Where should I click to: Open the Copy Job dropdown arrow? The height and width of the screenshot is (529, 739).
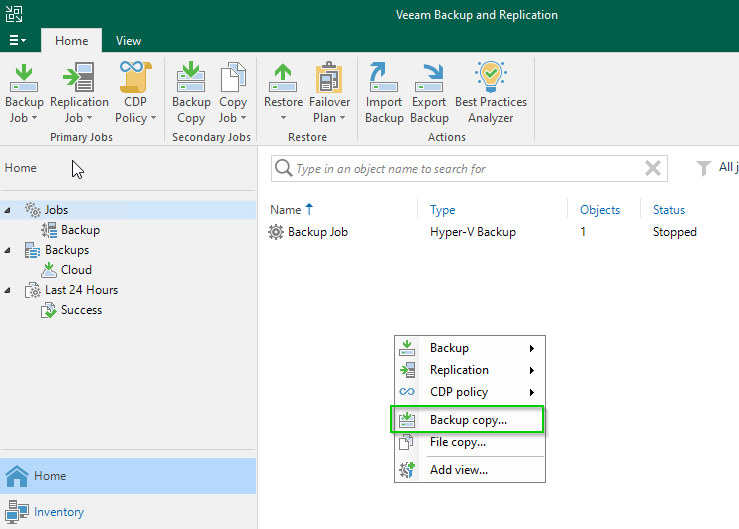[x=243, y=118]
